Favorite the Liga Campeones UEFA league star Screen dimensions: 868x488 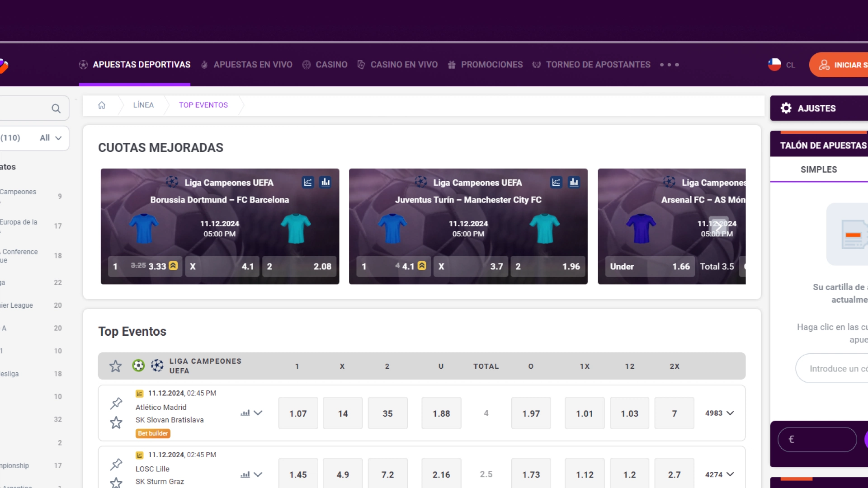116,366
